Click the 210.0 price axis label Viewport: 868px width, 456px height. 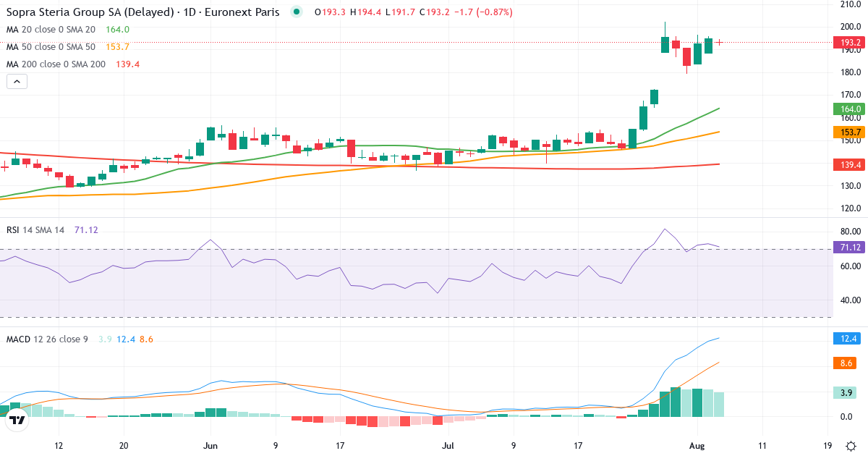pos(849,4)
